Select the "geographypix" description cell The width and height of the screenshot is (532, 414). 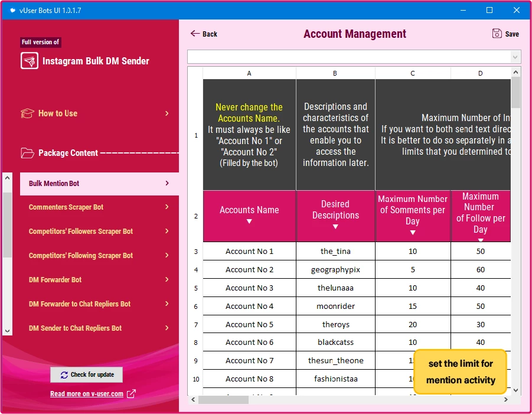335,270
